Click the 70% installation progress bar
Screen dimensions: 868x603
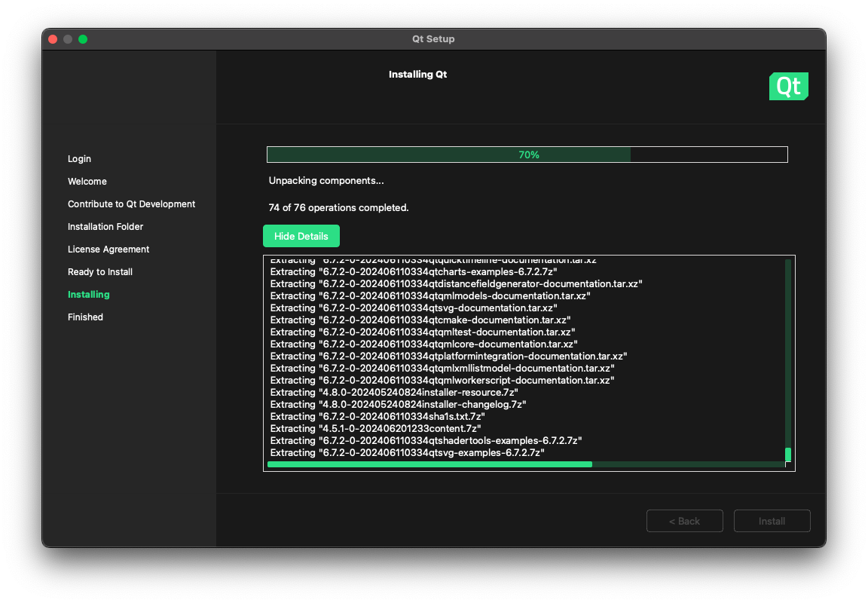pyautogui.click(x=527, y=155)
